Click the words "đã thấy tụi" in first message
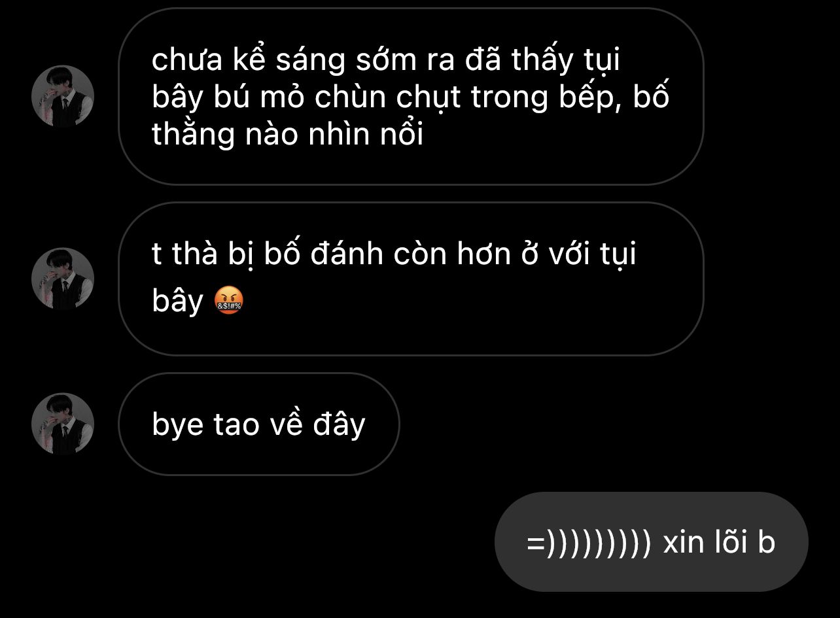 tap(542, 61)
